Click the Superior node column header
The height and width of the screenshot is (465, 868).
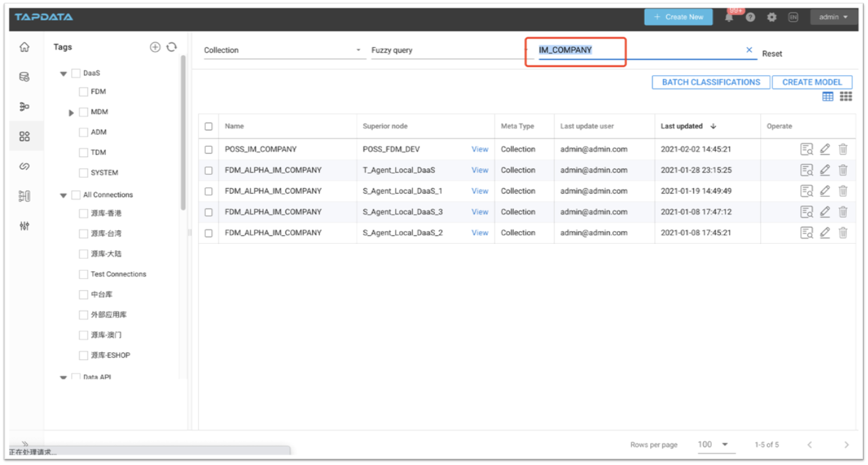pyautogui.click(x=385, y=126)
